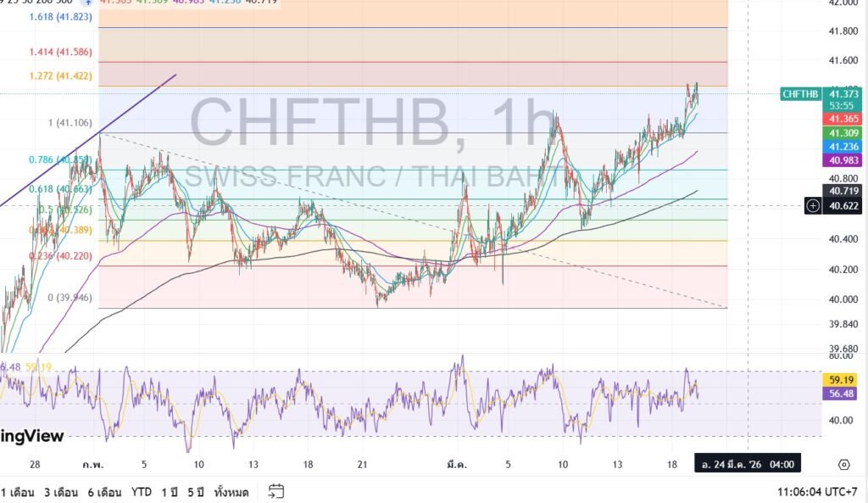Screen dimensions: 868x503
Task: Click the TradingView logo
Action: (x=32, y=436)
